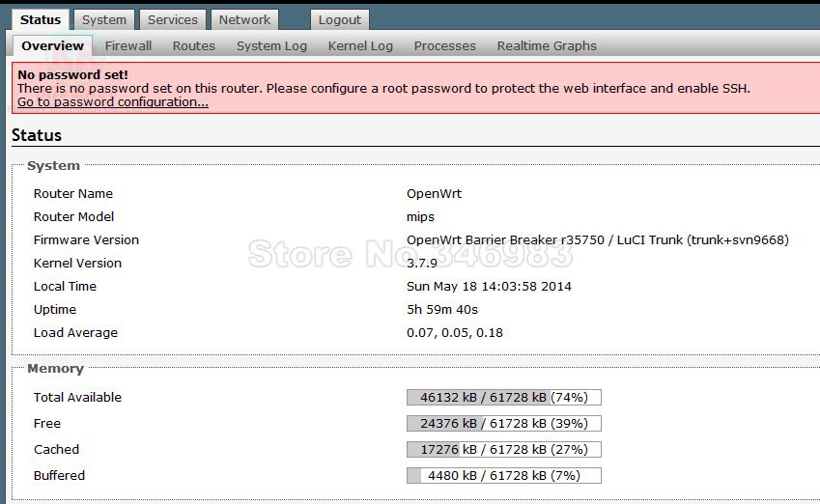Image resolution: width=820 pixels, height=504 pixels.
Task: Click the 'Buffered' memory label
Action: pyautogui.click(x=59, y=476)
